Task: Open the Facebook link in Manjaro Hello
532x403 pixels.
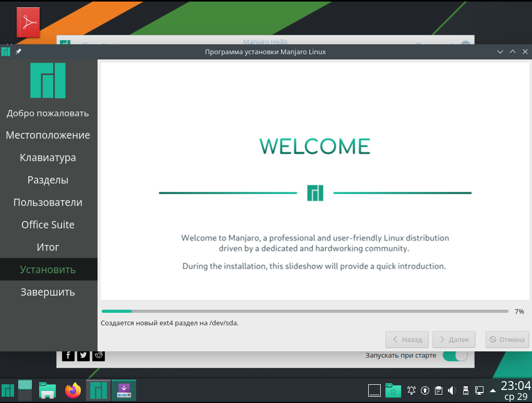Action: [x=68, y=355]
